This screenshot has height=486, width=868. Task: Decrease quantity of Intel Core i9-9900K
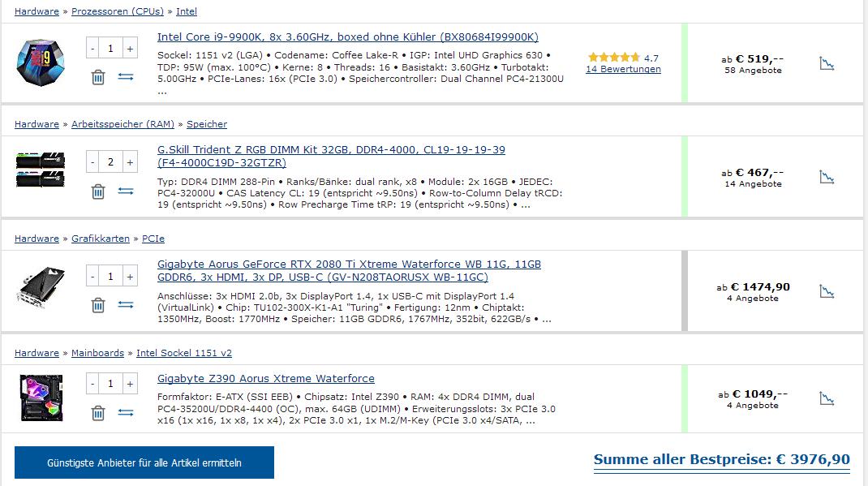[92, 49]
